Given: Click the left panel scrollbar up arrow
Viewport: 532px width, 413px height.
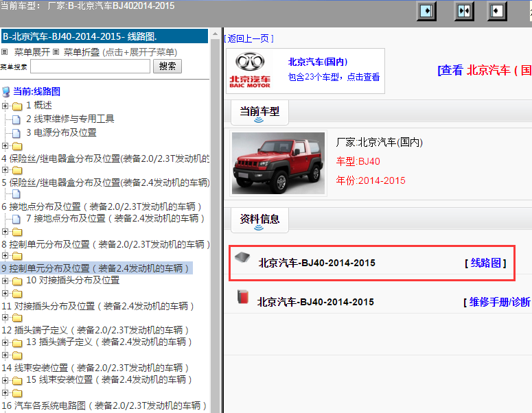Looking at the screenshot, I should pos(215,34).
